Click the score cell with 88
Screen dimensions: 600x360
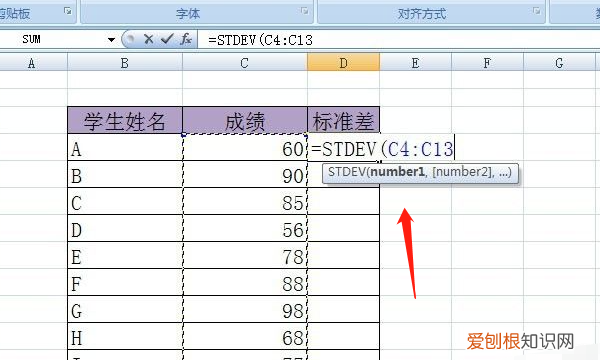245,282
